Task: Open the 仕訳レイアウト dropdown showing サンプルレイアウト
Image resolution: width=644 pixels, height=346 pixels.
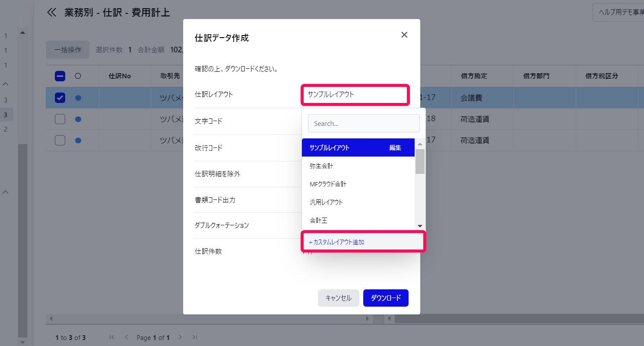Action: point(355,94)
